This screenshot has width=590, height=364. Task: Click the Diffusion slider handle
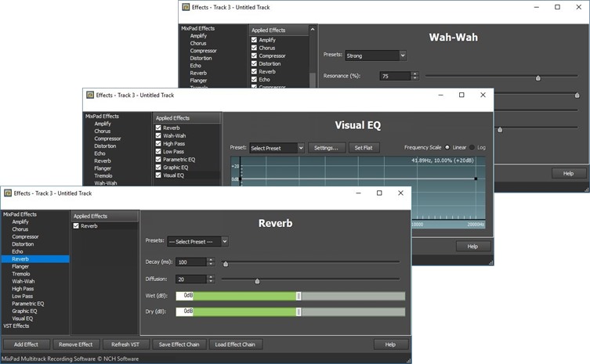[257, 280]
